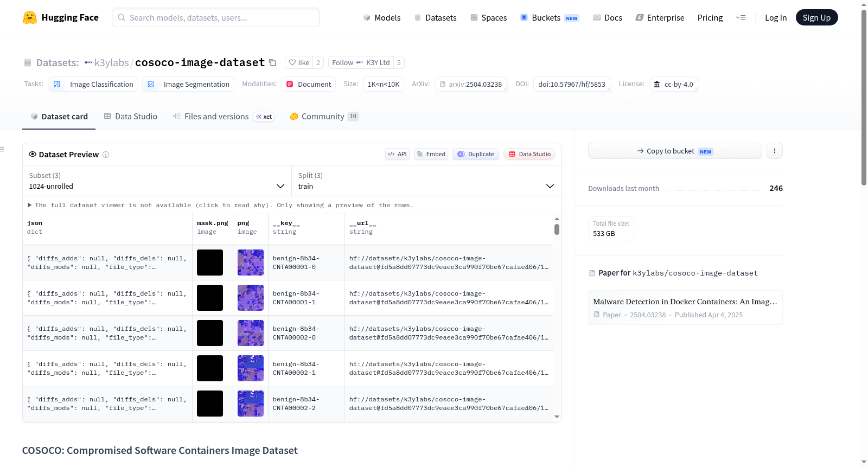Screen dimensions: 868x467
Task: Open Enterprise in the top navigation
Action: click(x=660, y=17)
